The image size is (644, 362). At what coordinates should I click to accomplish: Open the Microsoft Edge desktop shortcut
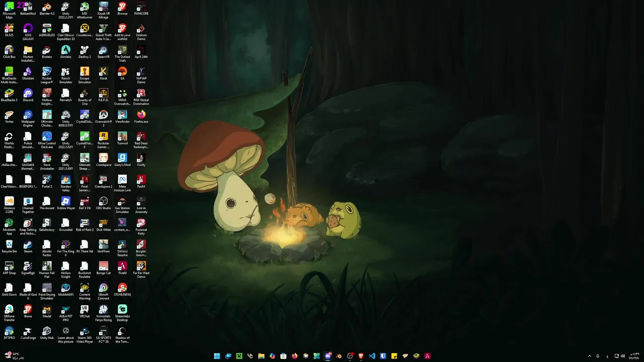click(9, 10)
